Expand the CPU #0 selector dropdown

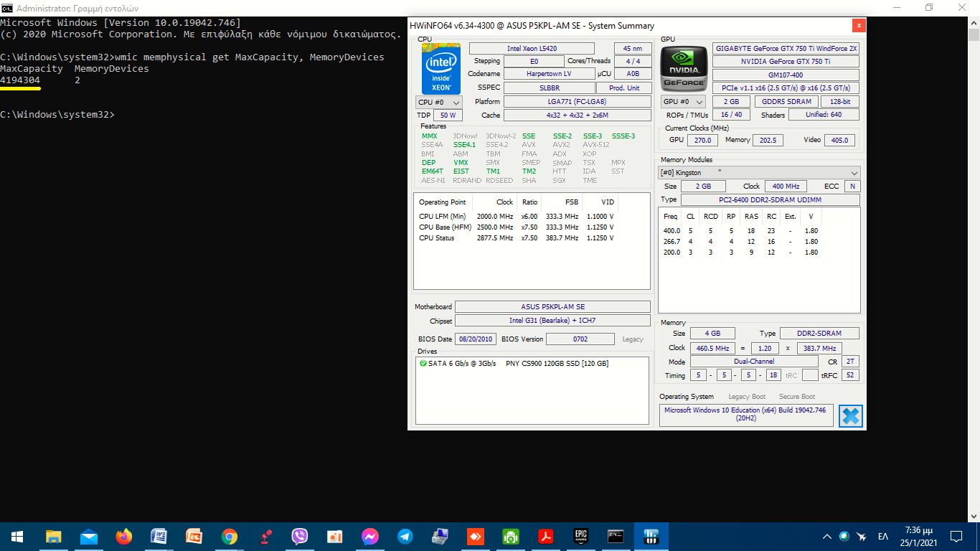tap(439, 102)
